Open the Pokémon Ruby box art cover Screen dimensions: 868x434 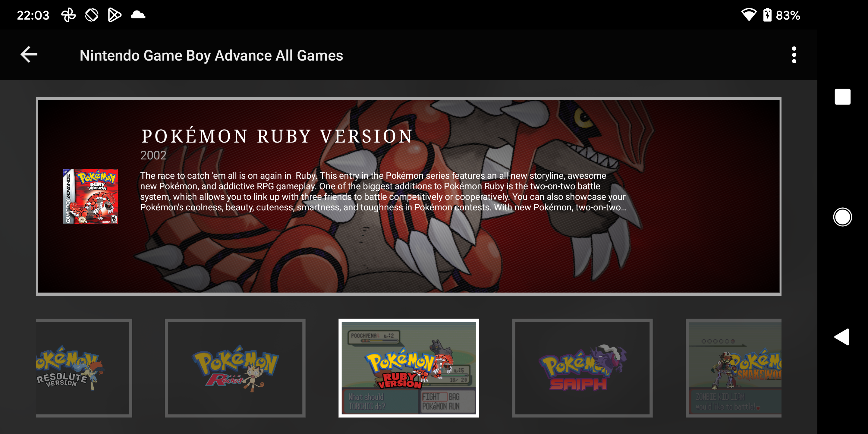click(90, 197)
